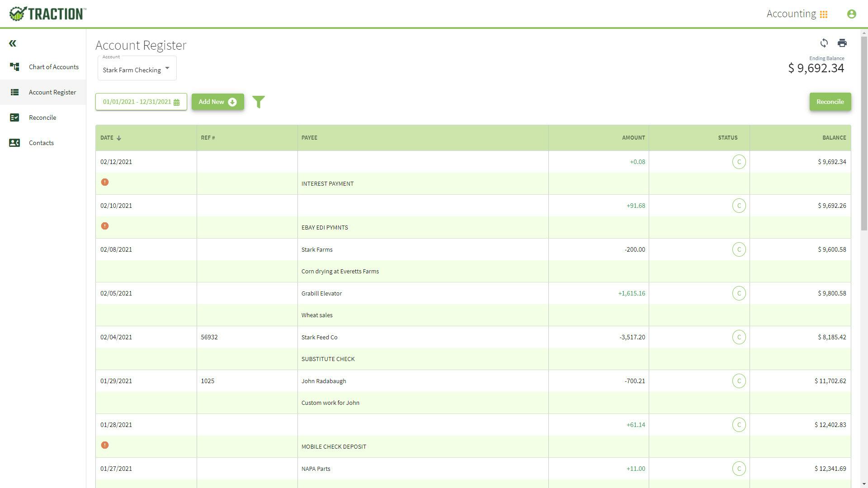Collapse sidebar with double chevron

(13, 43)
